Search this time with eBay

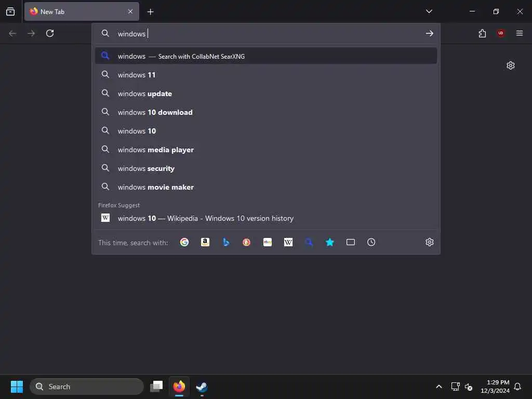click(268, 242)
